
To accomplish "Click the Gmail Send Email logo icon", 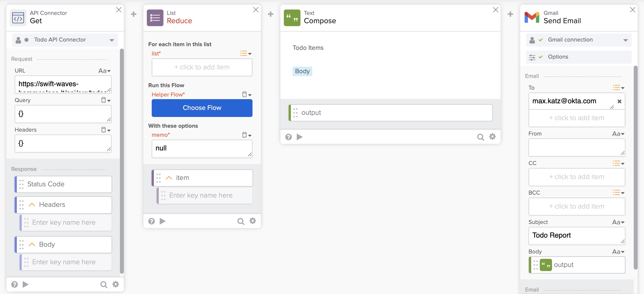I will [532, 18].
